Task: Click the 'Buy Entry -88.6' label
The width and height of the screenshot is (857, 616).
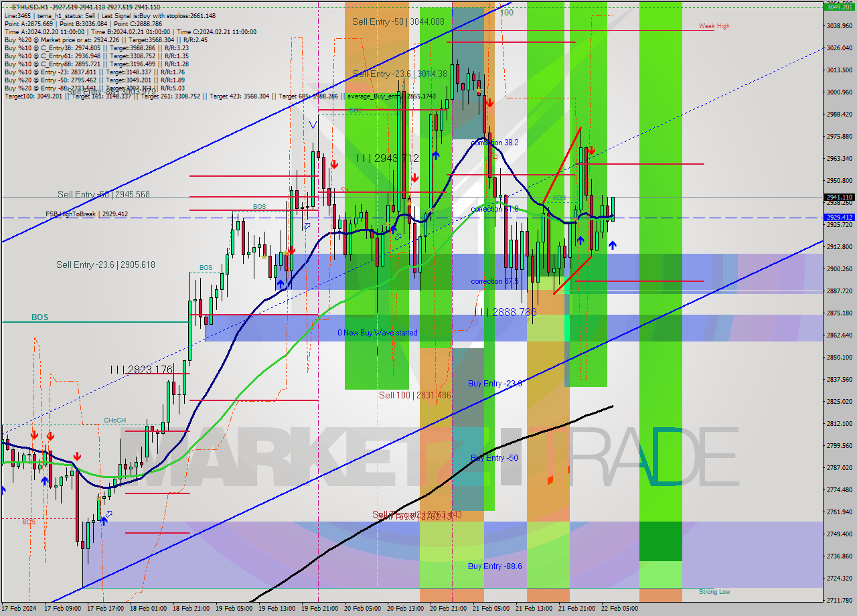Action: point(494,566)
